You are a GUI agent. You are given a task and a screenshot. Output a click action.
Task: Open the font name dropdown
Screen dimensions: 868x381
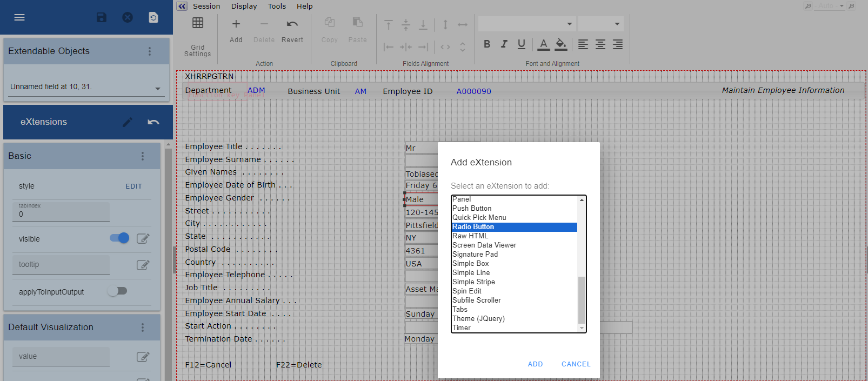pyautogui.click(x=526, y=24)
